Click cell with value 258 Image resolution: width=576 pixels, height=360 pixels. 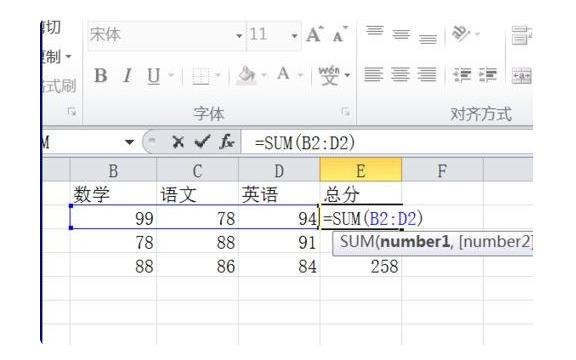tap(361, 266)
